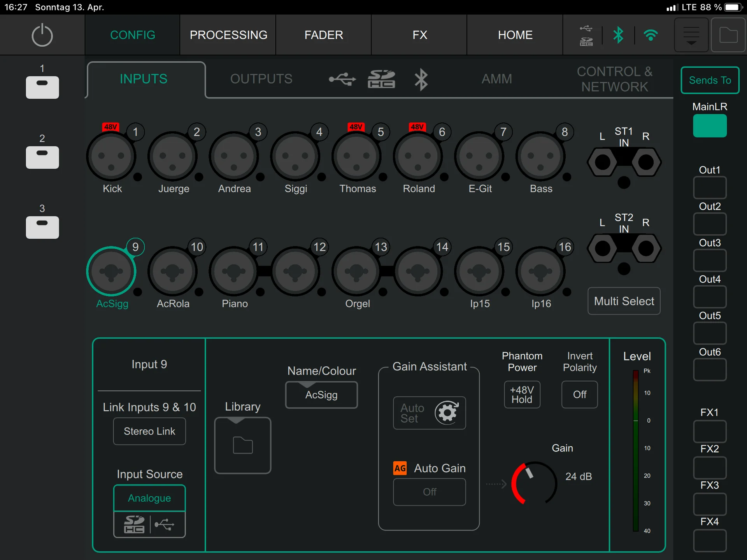Open the USB config tab icon
This screenshot has height=560, width=747.
coord(342,79)
